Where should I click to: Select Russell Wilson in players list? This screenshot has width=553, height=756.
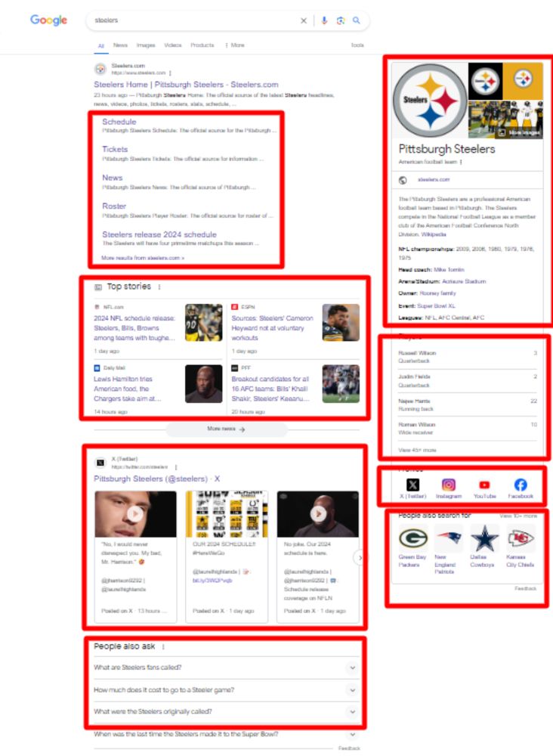pyautogui.click(x=468, y=357)
